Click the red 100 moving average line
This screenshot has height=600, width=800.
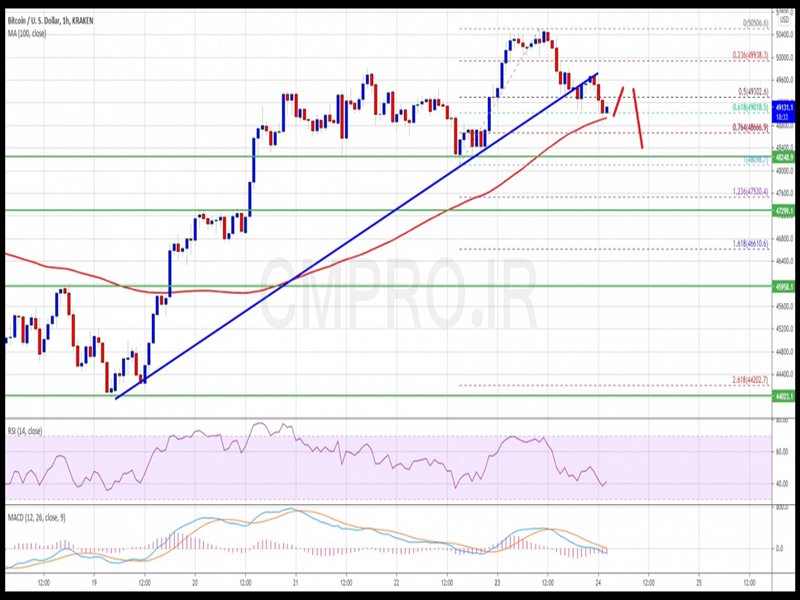click(400, 232)
